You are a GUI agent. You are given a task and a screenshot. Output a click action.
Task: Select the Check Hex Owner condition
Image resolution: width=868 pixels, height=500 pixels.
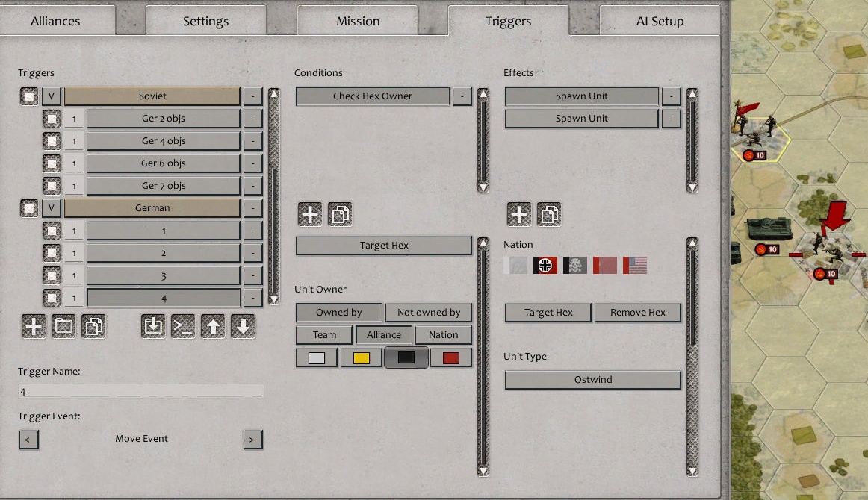tap(373, 96)
